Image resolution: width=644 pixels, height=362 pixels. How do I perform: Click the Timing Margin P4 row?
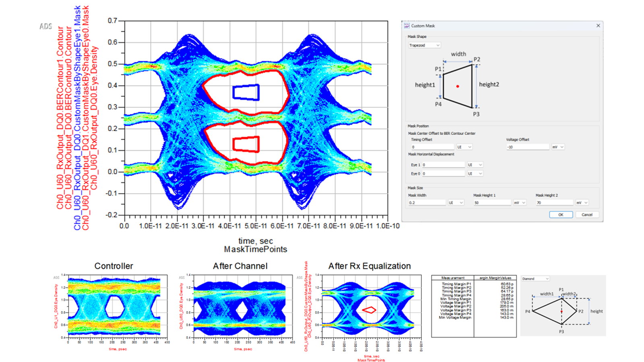pos(474,295)
